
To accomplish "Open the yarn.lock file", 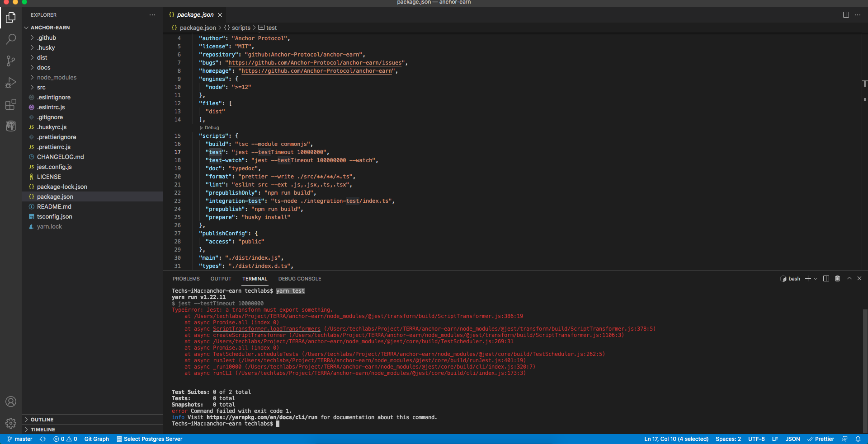I will tap(92, 226).
